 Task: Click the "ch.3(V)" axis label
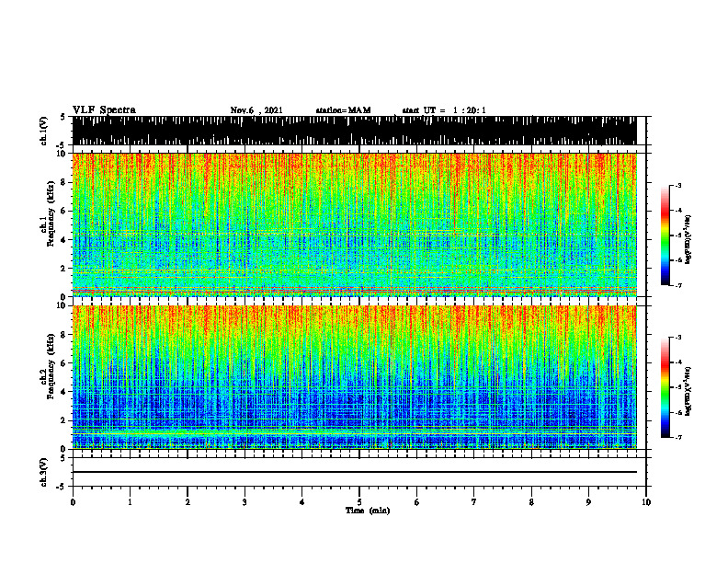44,472
